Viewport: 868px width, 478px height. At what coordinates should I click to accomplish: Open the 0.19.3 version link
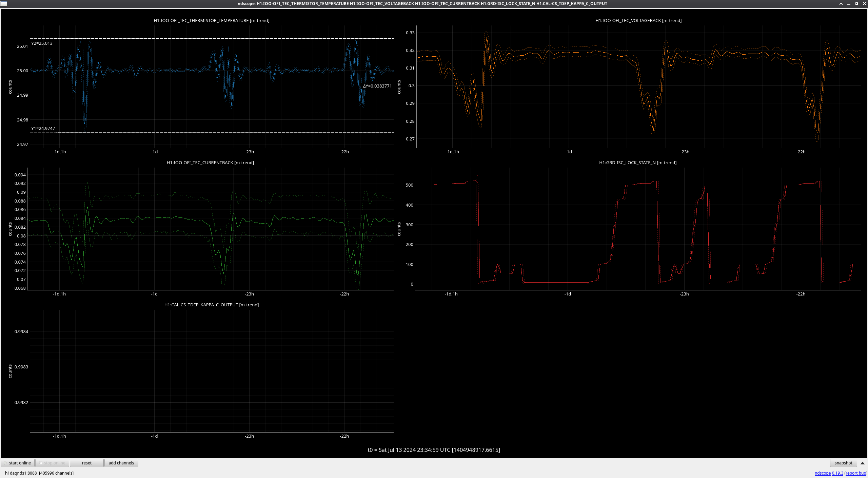pyautogui.click(x=837, y=473)
